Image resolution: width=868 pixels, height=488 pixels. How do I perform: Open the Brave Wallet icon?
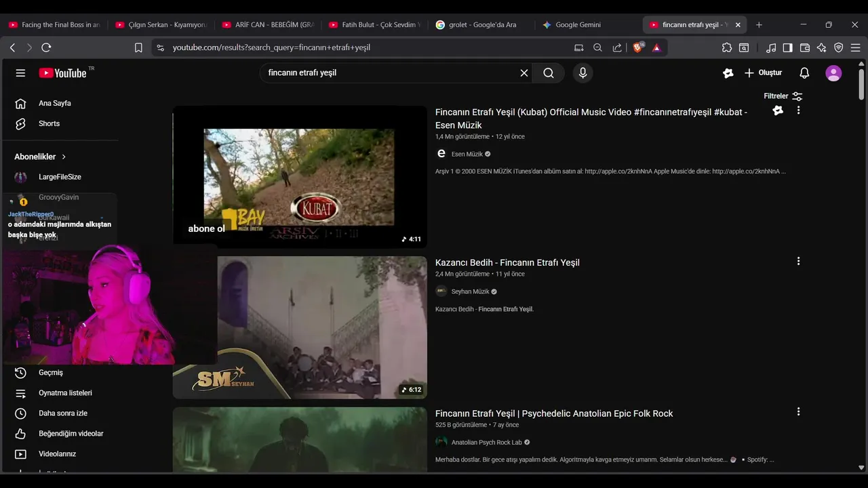(805, 47)
